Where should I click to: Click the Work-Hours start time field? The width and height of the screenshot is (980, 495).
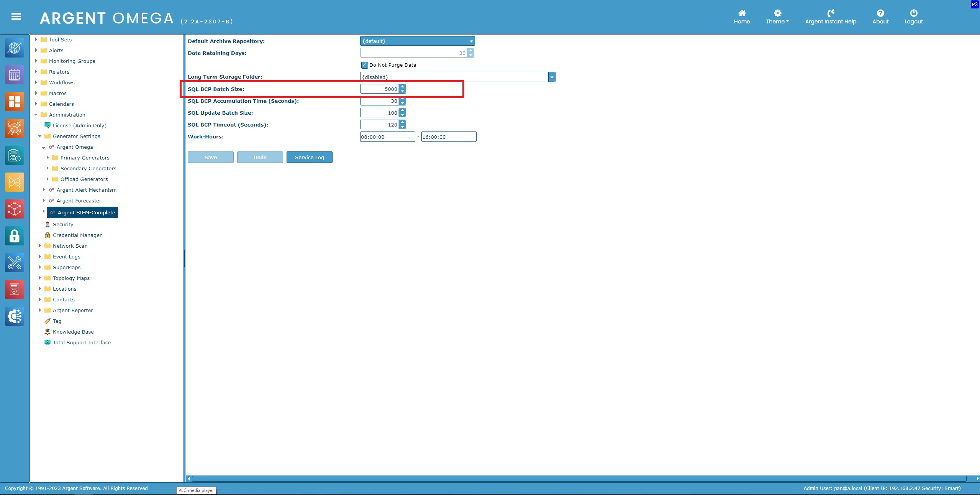click(387, 137)
